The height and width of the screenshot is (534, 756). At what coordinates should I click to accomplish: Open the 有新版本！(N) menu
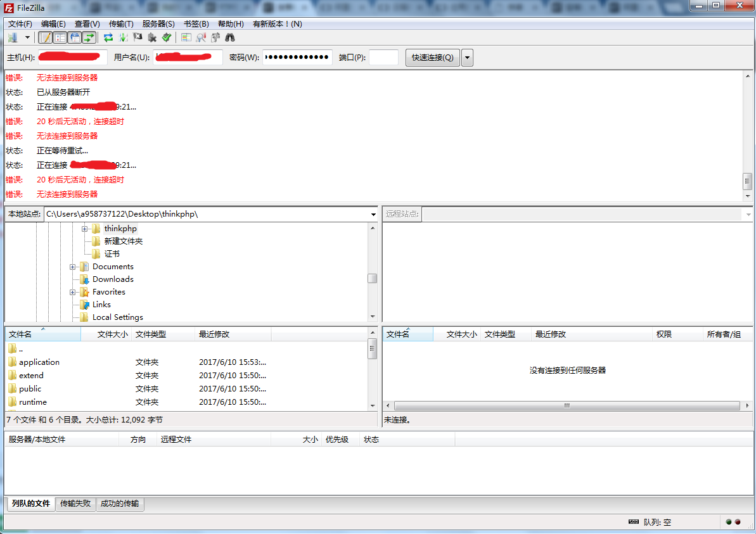[278, 24]
